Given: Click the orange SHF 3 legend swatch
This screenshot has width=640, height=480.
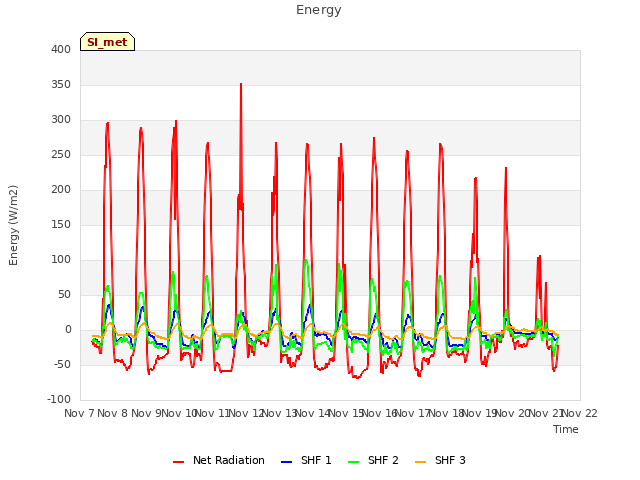Looking at the screenshot, I should (x=420, y=462).
